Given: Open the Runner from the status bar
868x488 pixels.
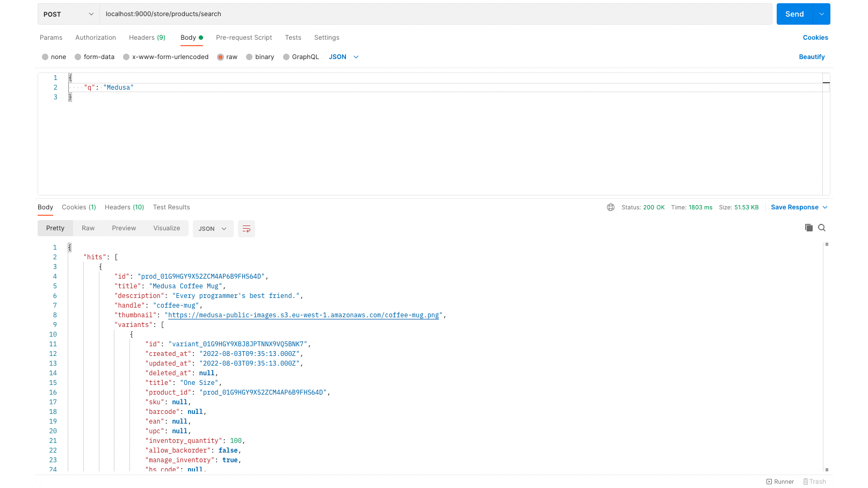Looking at the screenshot, I should [x=780, y=482].
